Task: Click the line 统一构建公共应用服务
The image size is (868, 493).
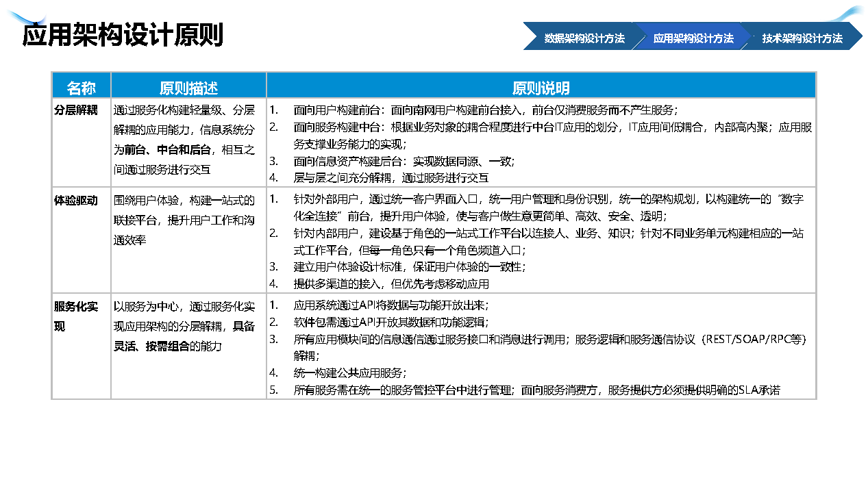Action: [349, 373]
